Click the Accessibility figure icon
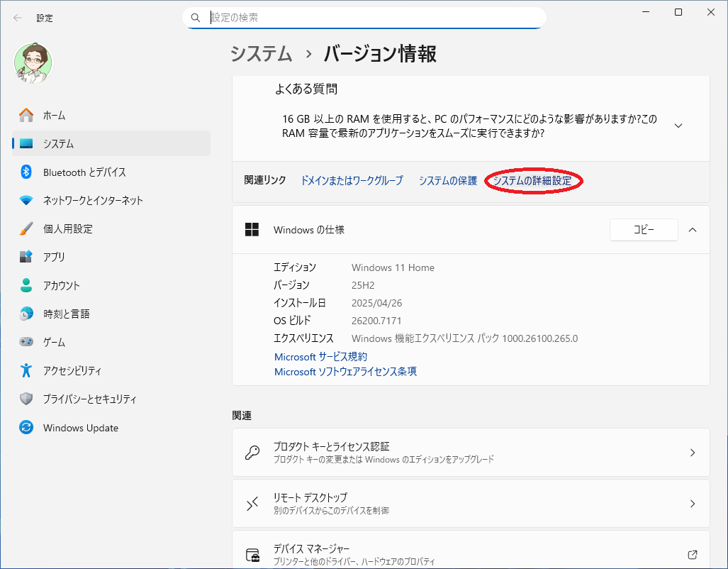 (x=26, y=370)
